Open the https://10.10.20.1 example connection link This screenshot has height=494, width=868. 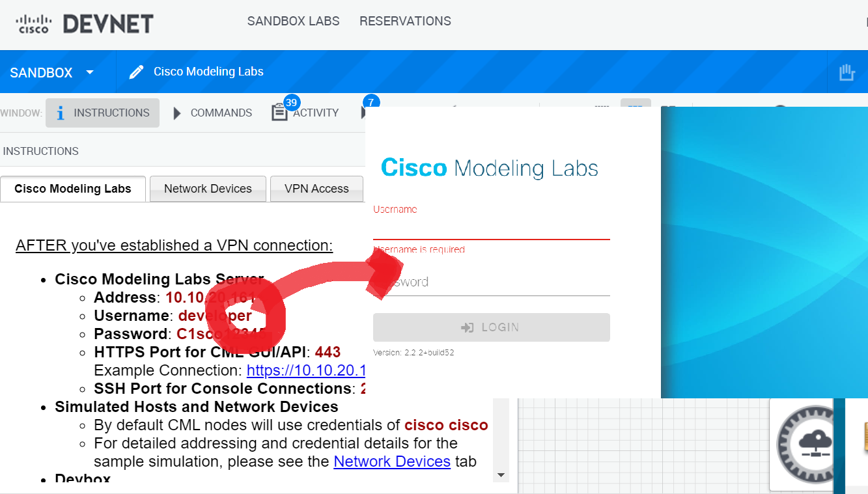305,370
